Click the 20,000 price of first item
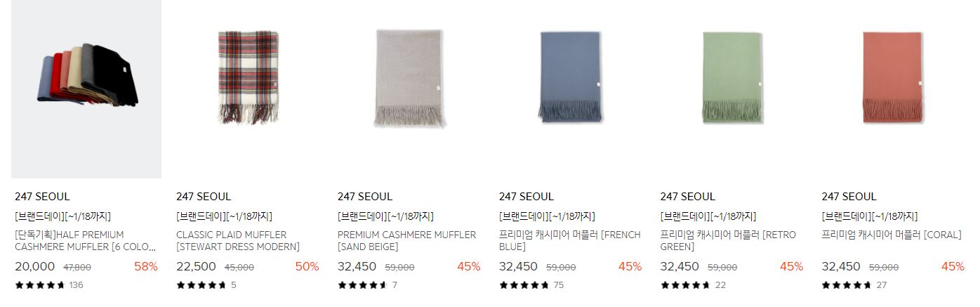The height and width of the screenshot is (307, 980). (x=34, y=267)
